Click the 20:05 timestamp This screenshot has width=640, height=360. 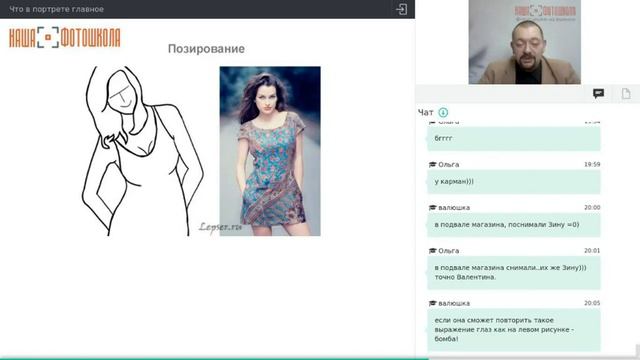point(592,303)
